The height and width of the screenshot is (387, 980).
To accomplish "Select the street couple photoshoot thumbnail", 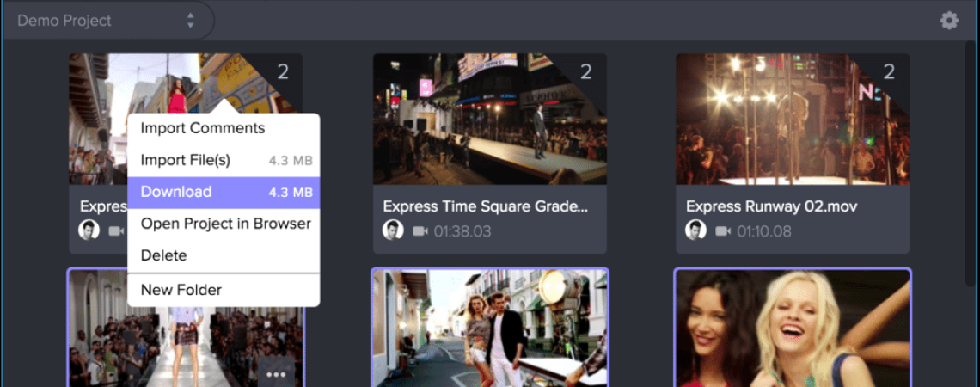I will (x=489, y=329).
